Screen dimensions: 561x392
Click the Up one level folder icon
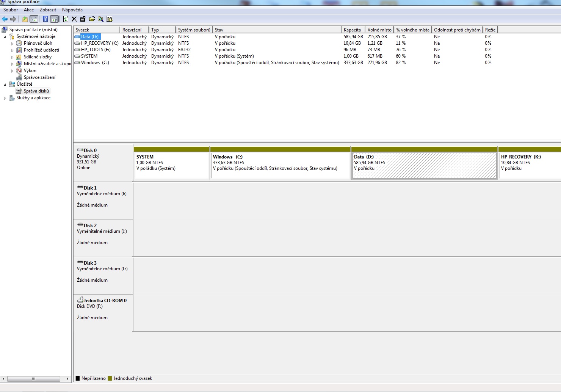pos(25,19)
